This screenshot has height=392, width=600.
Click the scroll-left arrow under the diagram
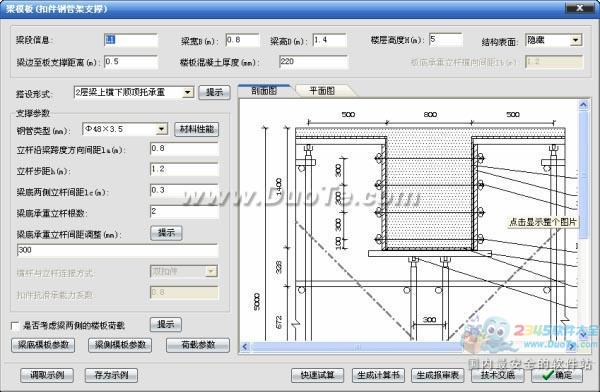point(245,347)
